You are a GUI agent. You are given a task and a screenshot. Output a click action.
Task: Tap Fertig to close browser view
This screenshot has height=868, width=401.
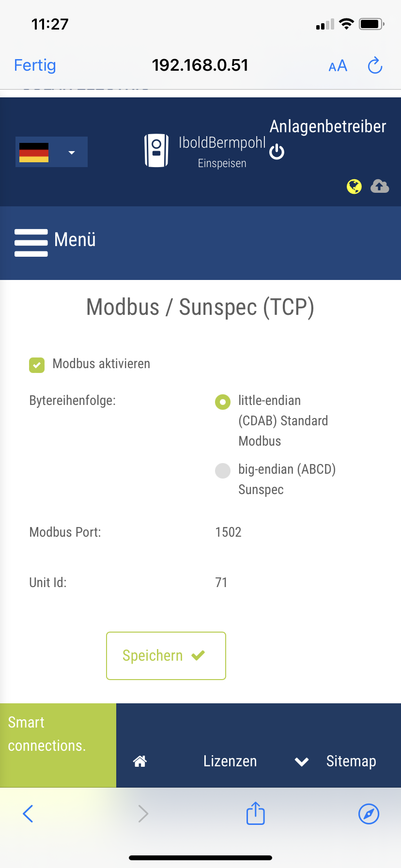(x=35, y=65)
